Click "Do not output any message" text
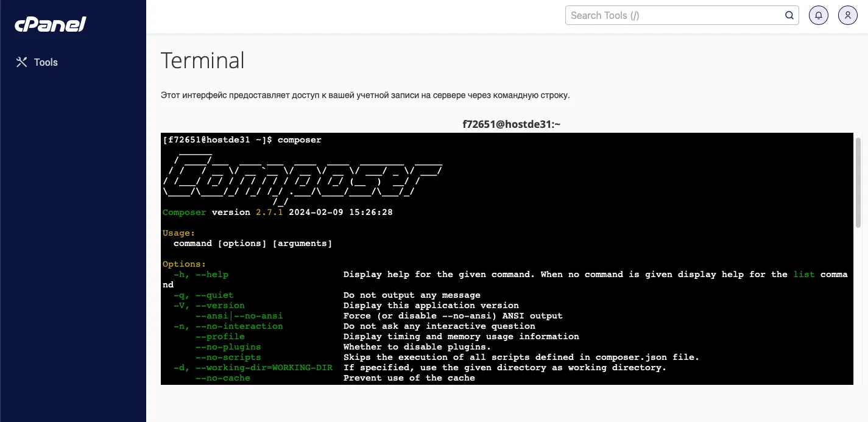The width and height of the screenshot is (868, 422). coord(412,295)
